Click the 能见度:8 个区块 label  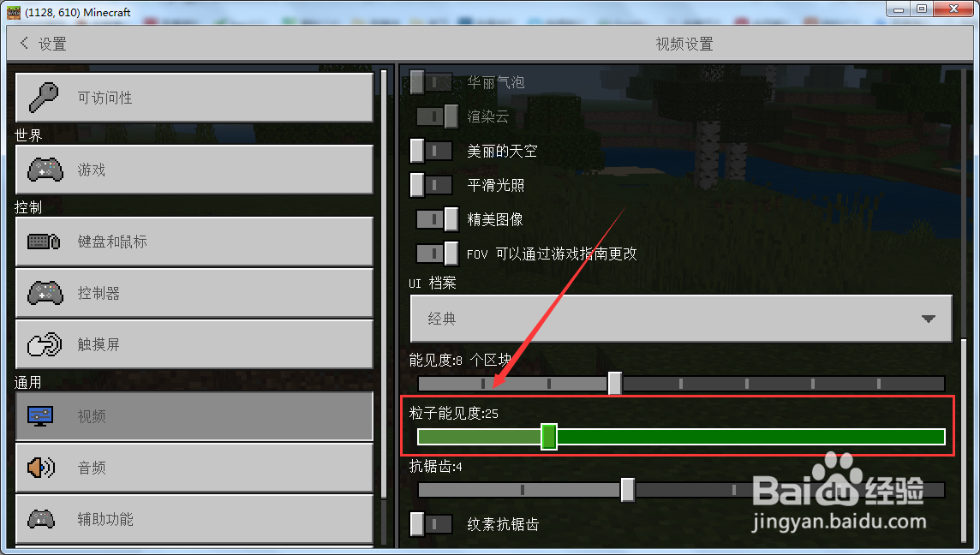pos(460,360)
